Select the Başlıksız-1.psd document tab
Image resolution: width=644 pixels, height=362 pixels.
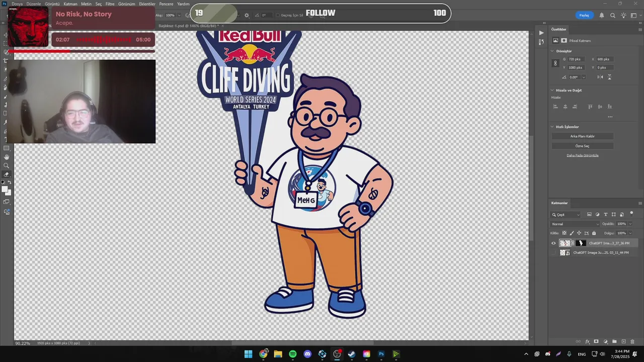(x=189, y=26)
